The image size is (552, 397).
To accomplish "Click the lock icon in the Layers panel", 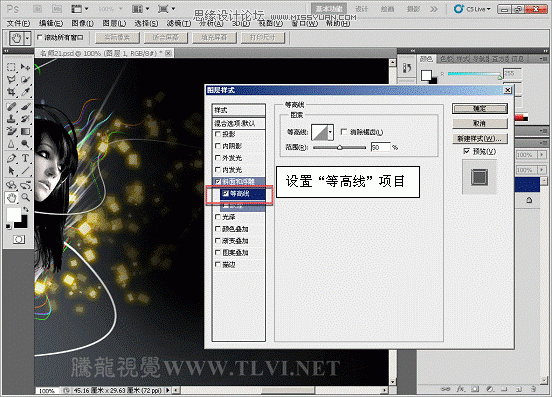I will (529, 200).
